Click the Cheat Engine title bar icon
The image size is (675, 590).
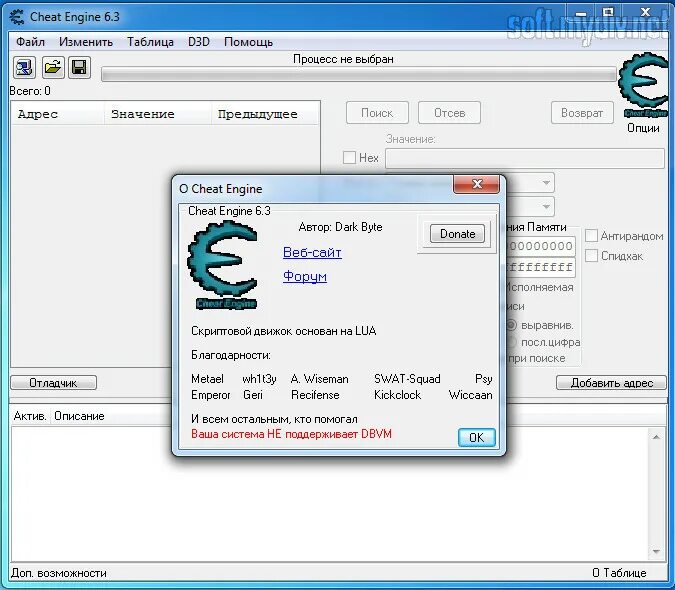click(17, 17)
